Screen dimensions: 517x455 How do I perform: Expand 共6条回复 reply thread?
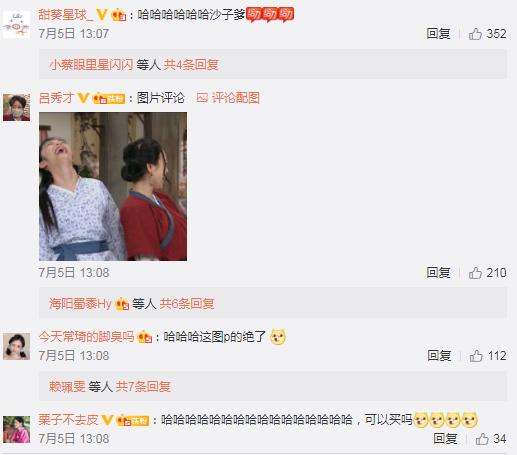pos(187,304)
